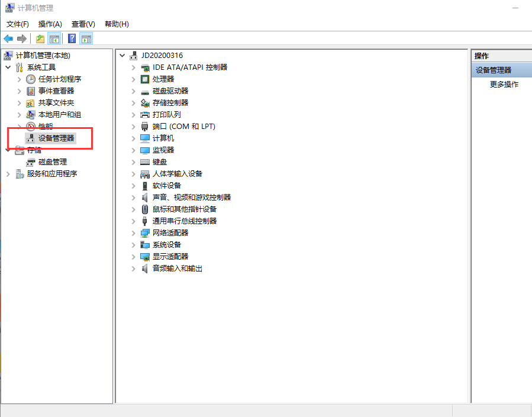The image size is (532, 417).
Task: Select the JD20200316 computer root node
Action: [162, 56]
